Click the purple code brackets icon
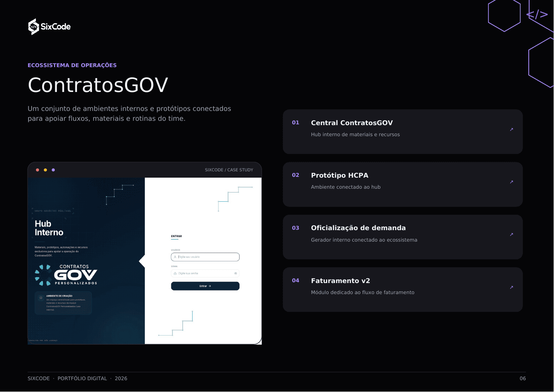Image resolution: width=554 pixels, height=392 pixels. 537,15
